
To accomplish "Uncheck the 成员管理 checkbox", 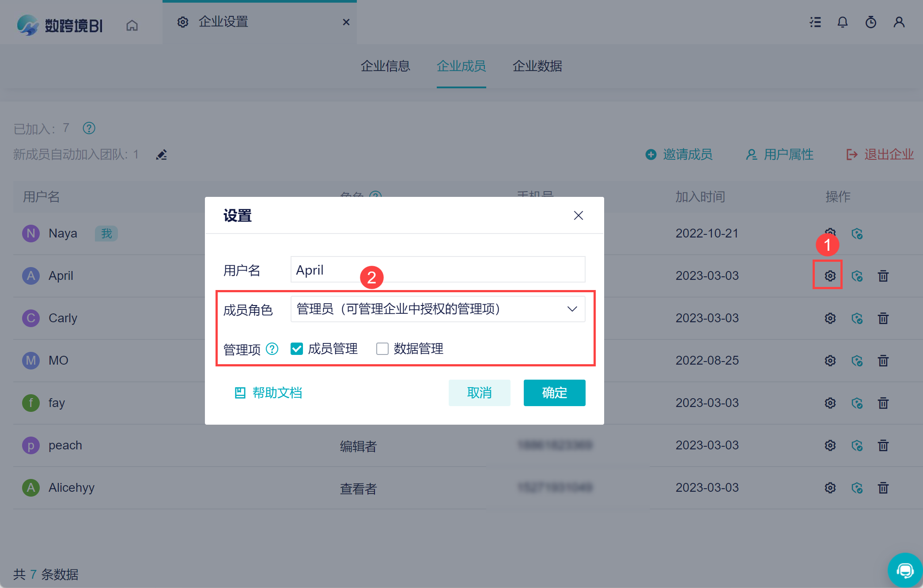I will (x=297, y=349).
